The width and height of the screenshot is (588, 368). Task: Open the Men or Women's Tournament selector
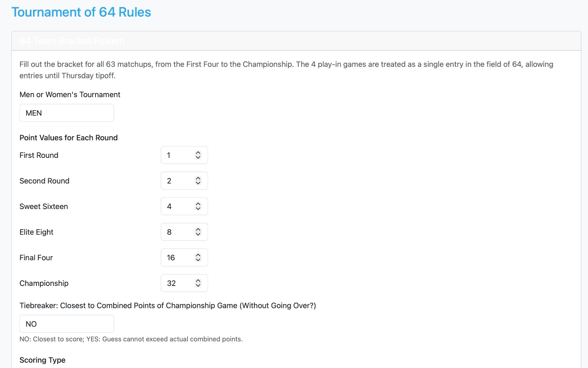coord(67,113)
